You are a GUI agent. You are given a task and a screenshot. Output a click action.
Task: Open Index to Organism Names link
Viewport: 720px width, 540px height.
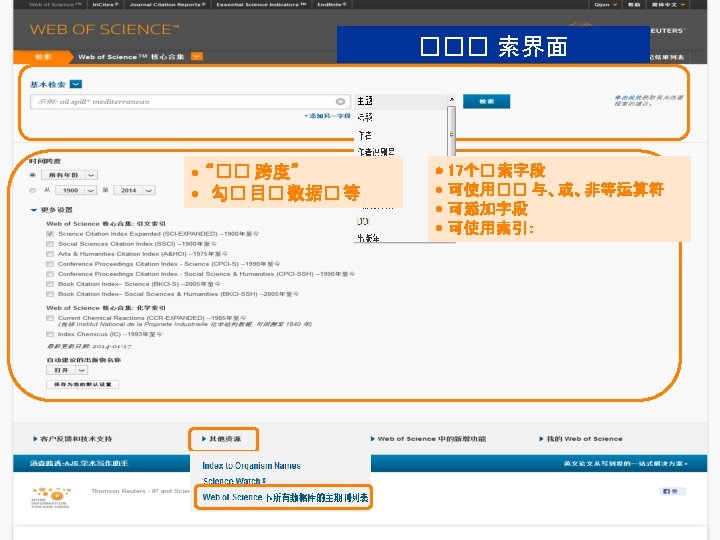[x=251, y=466]
